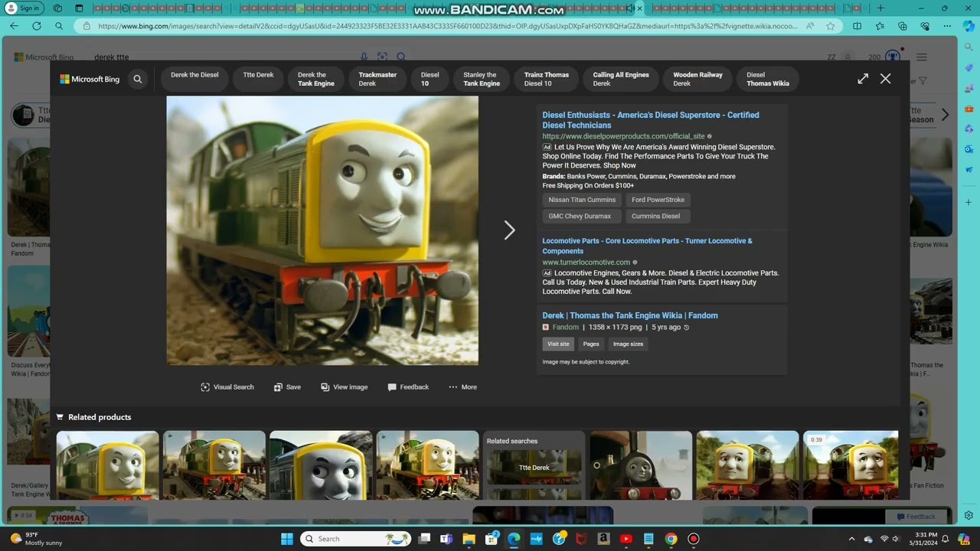Open Derek Thomas the Tank Engine Wikia link

pos(630,315)
